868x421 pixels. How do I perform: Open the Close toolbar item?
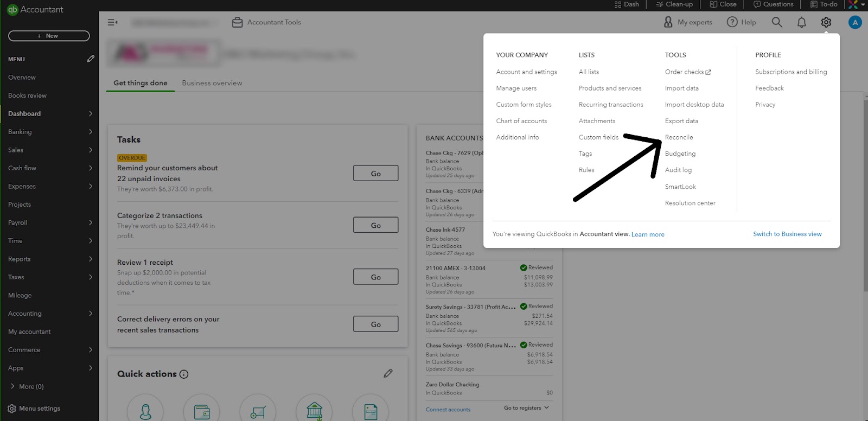[723, 4]
